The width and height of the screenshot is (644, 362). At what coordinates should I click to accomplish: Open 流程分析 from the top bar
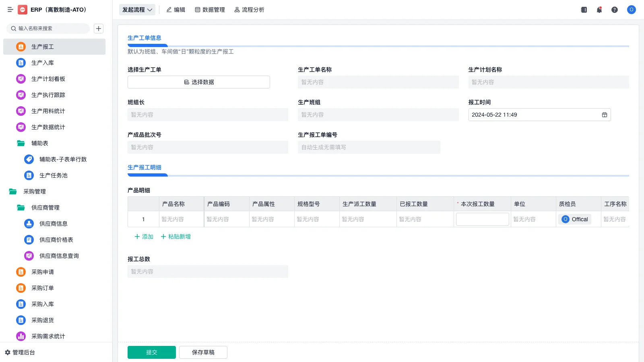(x=250, y=10)
